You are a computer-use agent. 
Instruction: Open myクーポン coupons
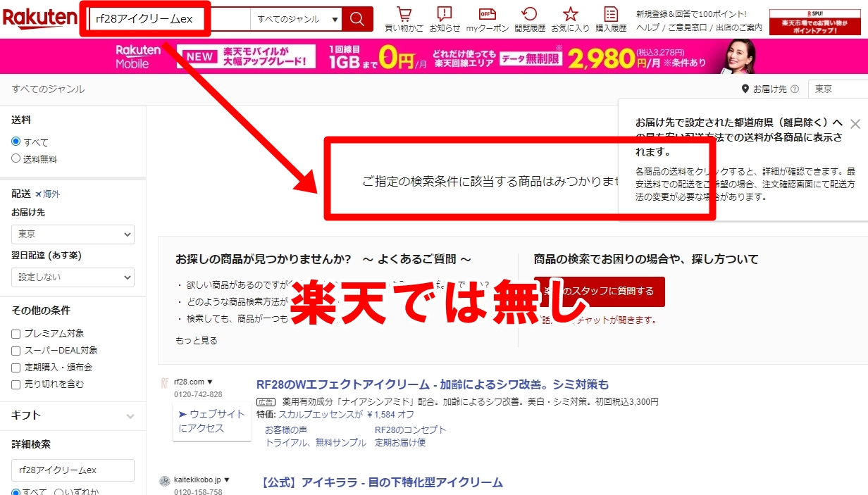click(x=488, y=19)
